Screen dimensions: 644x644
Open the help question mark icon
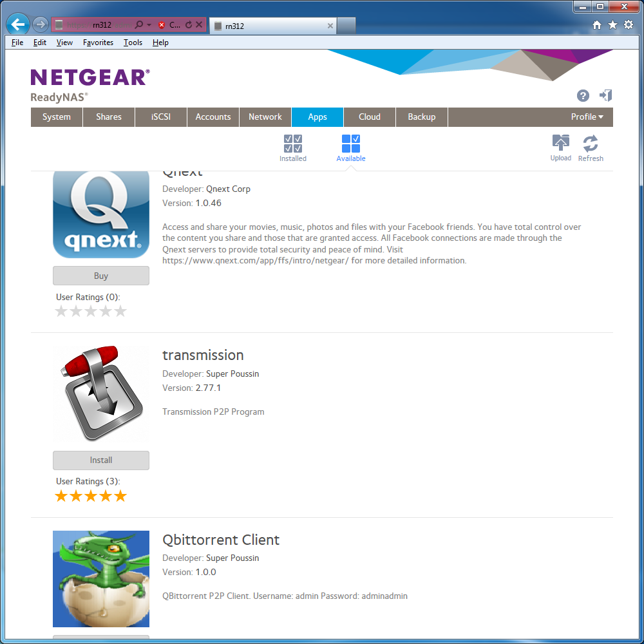click(583, 96)
